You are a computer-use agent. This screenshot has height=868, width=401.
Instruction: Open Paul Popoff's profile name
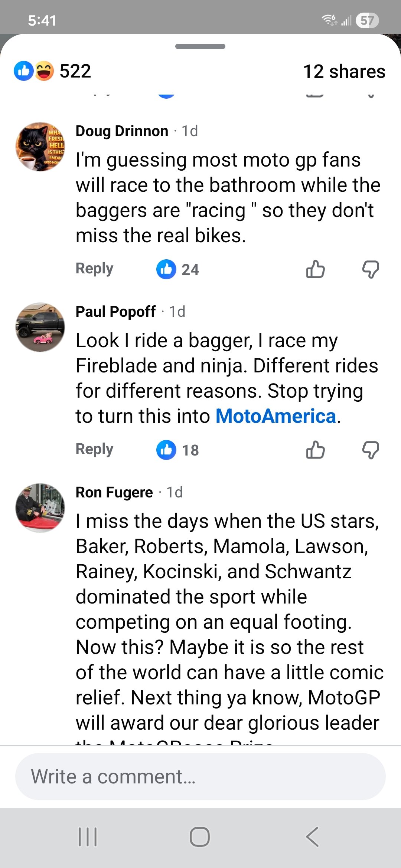[115, 312]
